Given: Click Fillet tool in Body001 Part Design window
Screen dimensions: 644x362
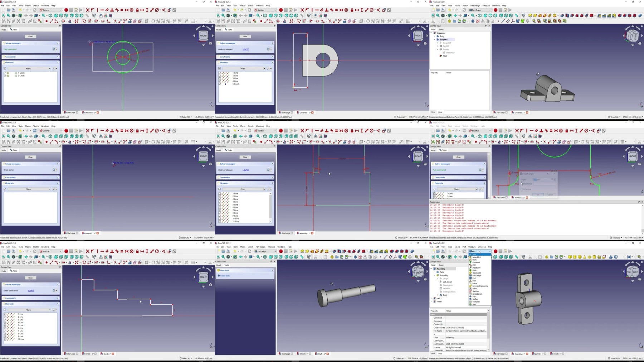Looking at the screenshot, I should [x=619, y=15].
